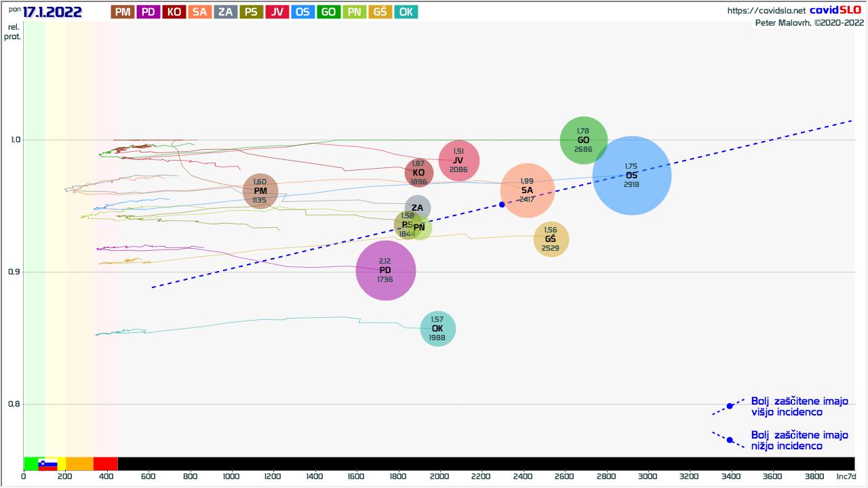
Task: Click the brown PM bubble
Action: [260, 191]
